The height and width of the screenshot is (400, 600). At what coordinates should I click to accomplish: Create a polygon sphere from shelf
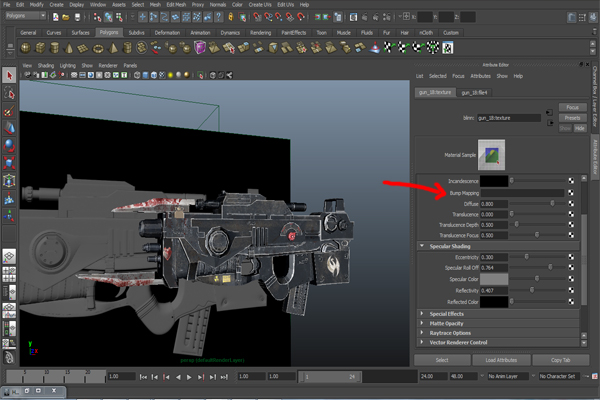pyautogui.click(x=26, y=48)
